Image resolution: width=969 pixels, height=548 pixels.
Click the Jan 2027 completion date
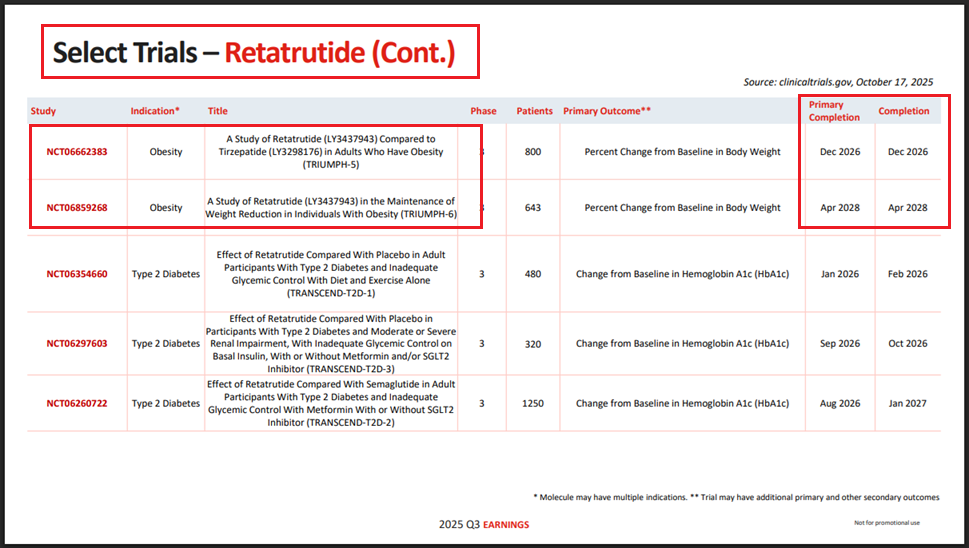[x=907, y=404]
